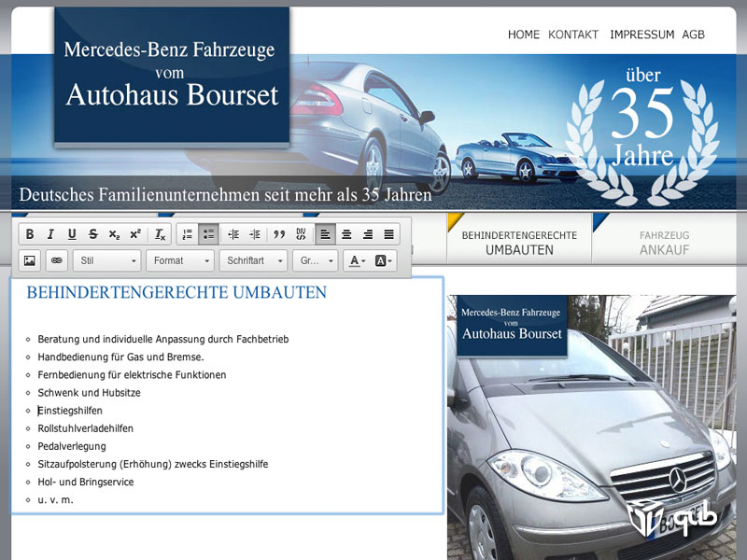Open the Schriftart font dropdown

point(253,260)
